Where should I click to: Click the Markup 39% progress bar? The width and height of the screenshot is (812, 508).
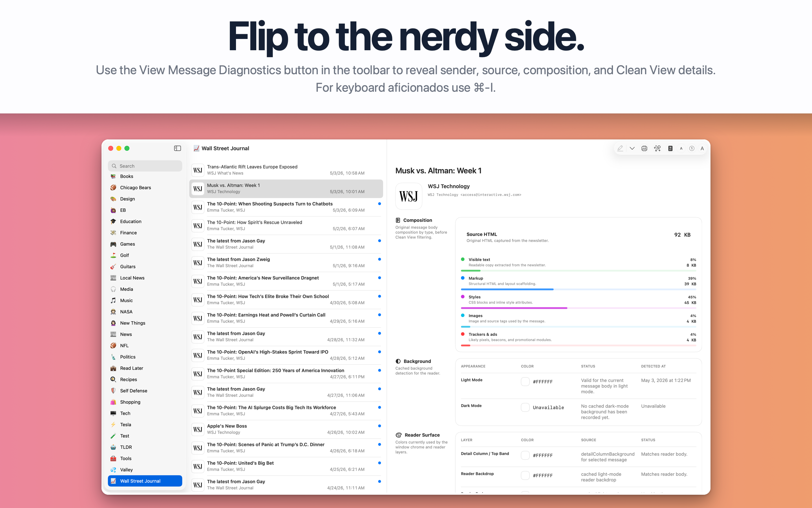(579, 289)
